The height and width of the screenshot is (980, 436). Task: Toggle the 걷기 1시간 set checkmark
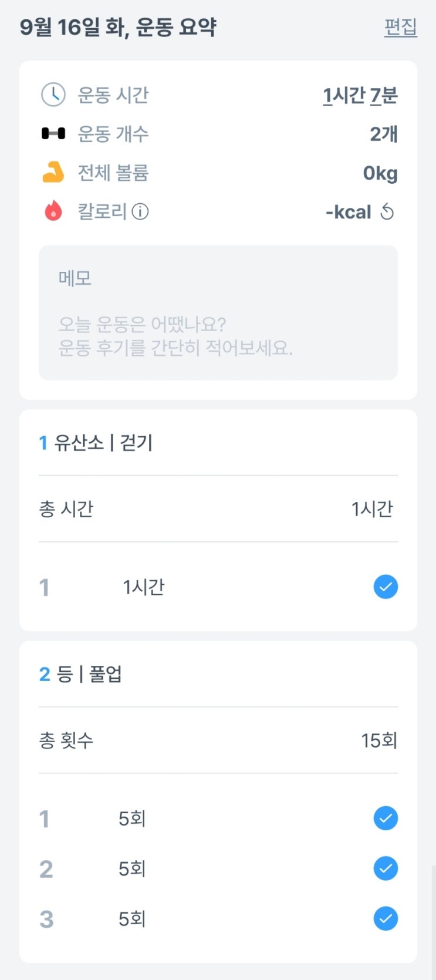pos(386,587)
